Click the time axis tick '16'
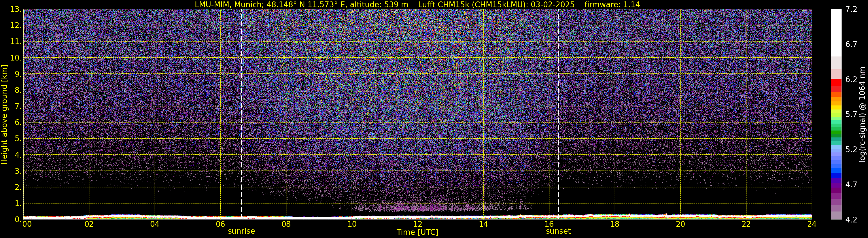The width and height of the screenshot is (868, 238). click(x=549, y=224)
